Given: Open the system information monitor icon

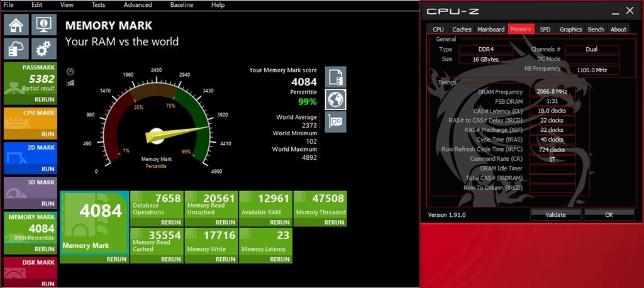Looking at the screenshot, I should pyautogui.click(x=44, y=25).
